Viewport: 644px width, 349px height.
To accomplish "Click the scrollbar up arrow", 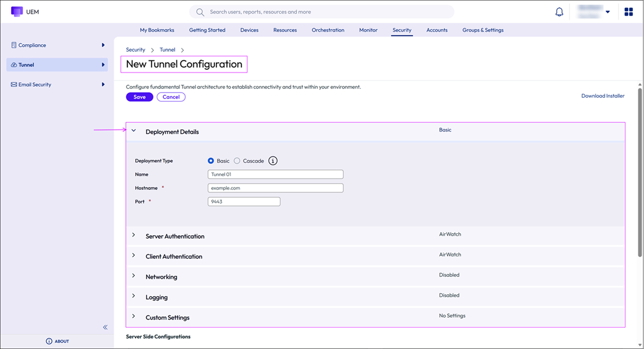I will (640, 84).
